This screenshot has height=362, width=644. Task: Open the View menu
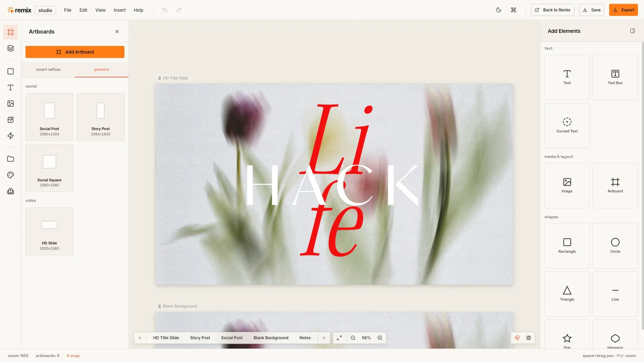coord(100,10)
